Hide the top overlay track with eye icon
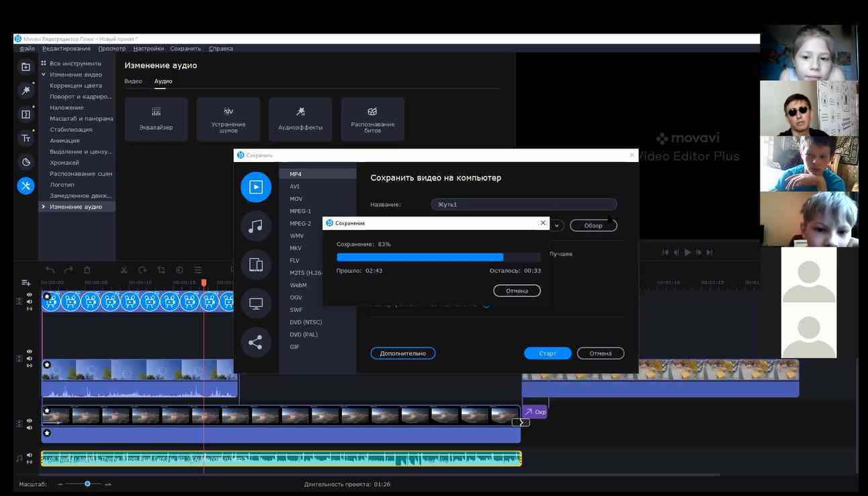Image resolution: width=868 pixels, height=496 pixels. [x=30, y=295]
